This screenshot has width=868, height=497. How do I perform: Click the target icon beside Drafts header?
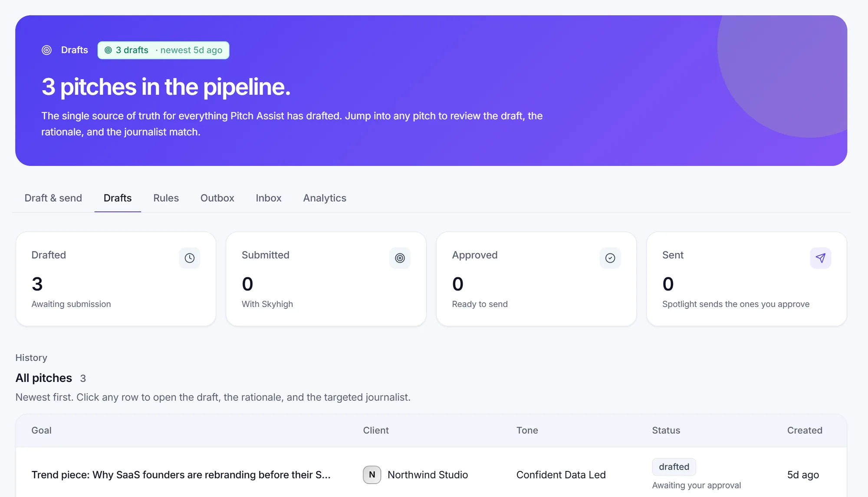[46, 50]
